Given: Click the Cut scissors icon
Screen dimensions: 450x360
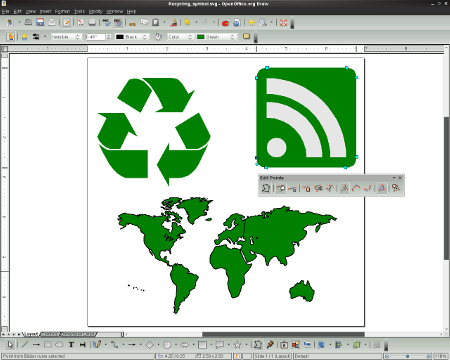Looking at the screenshot, I should click(132, 22).
